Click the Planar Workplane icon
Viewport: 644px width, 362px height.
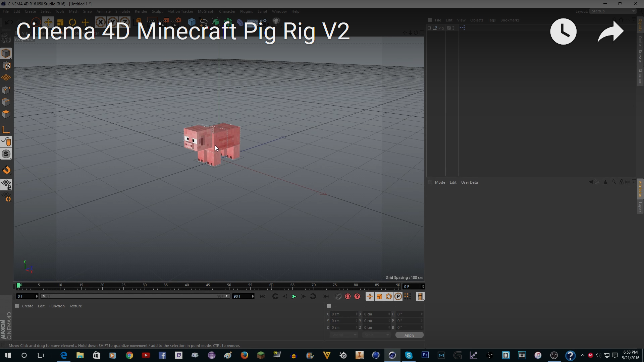pos(6,197)
